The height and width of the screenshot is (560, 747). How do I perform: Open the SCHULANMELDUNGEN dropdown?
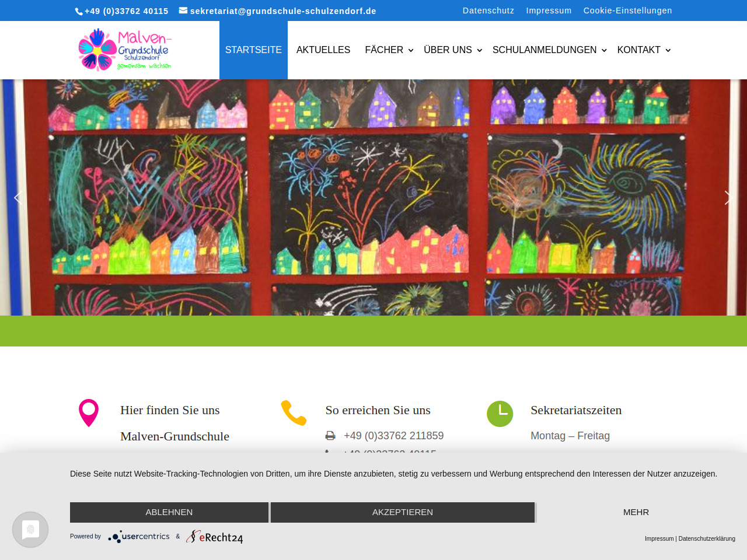click(549, 50)
